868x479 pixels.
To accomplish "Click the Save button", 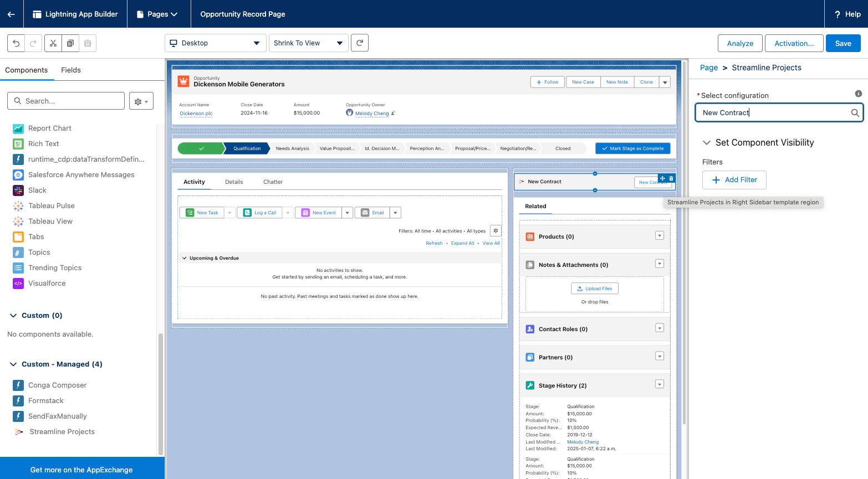I will point(843,43).
